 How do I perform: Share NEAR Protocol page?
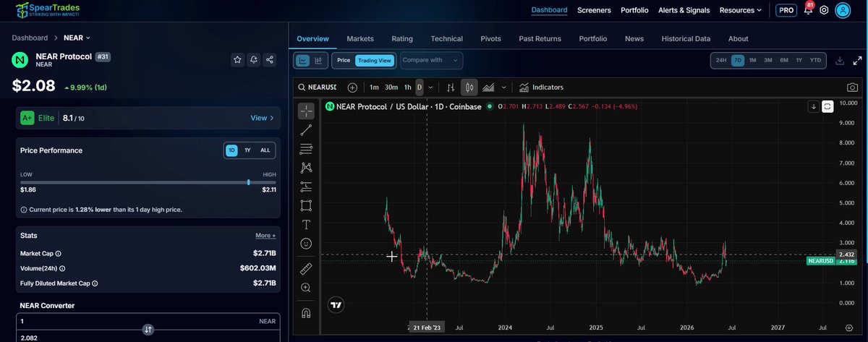pyautogui.click(x=270, y=60)
